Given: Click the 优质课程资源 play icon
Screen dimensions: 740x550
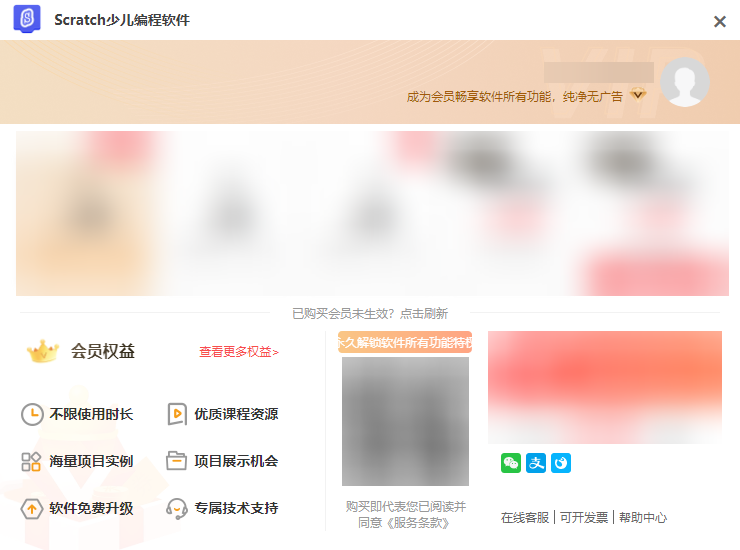Looking at the screenshot, I should coord(177,414).
